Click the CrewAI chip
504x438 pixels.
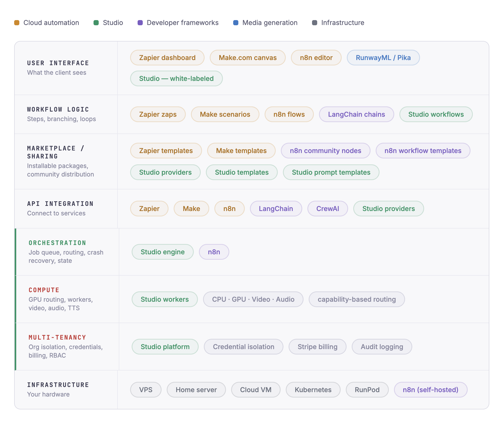click(327, 208)
